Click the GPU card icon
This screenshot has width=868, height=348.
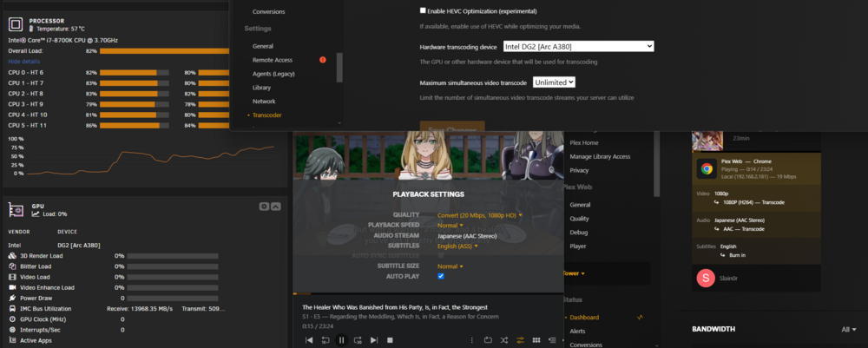pyautogui.click(x=16, y=210)
